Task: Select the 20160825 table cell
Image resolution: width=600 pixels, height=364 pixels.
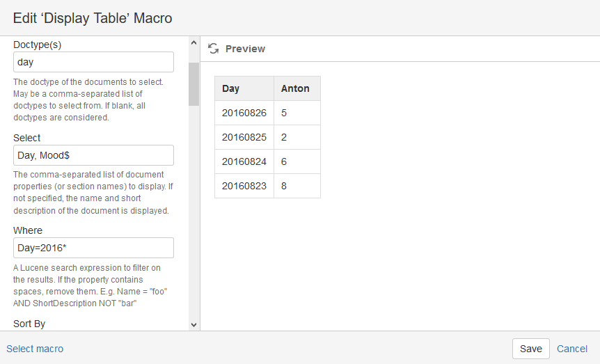Action: [x=244, y=137]
